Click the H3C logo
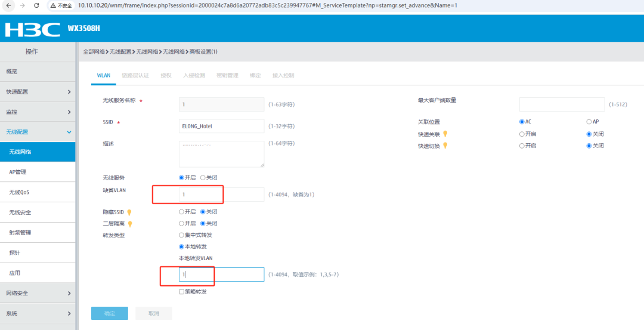The height and width of the screenshot is (330, 644). (x=32, y=29)
